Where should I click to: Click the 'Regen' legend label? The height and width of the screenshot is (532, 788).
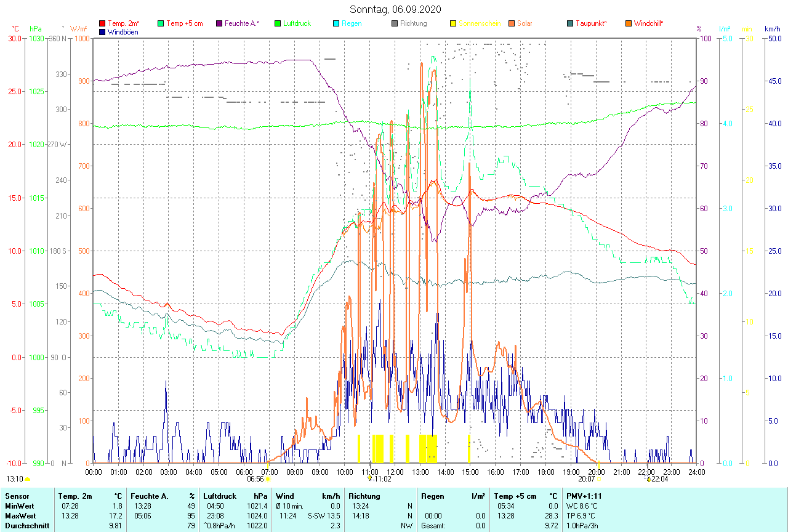pyautogui.click(x=352, y=23)
